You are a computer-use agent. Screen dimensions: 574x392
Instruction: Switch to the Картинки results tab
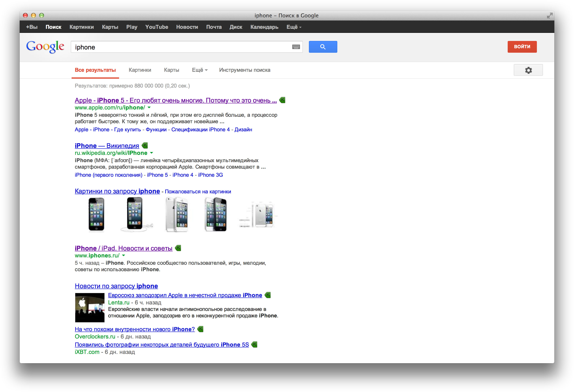(140, 70)
